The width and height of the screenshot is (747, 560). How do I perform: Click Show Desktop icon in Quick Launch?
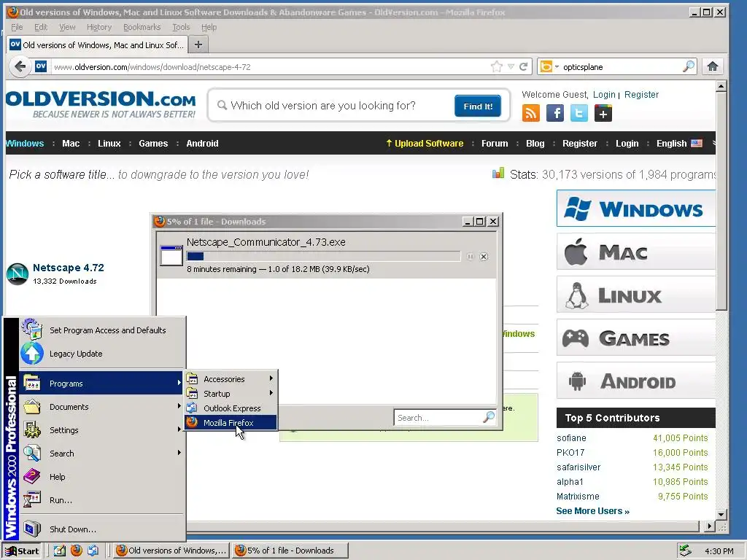pyautogui.click(x=60, y=551)
